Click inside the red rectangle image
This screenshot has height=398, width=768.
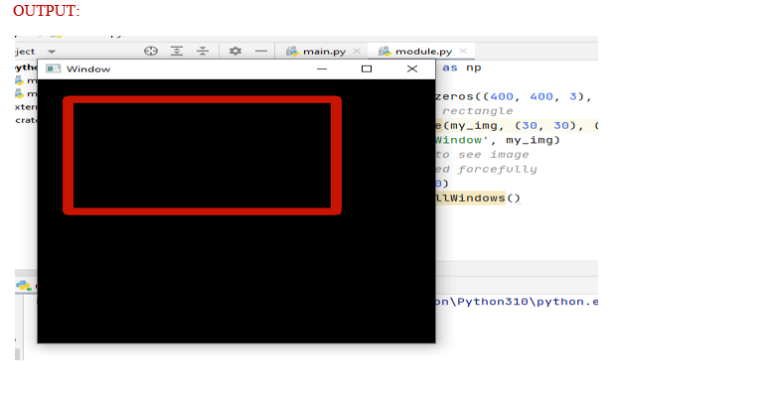(x=202, y=155)
